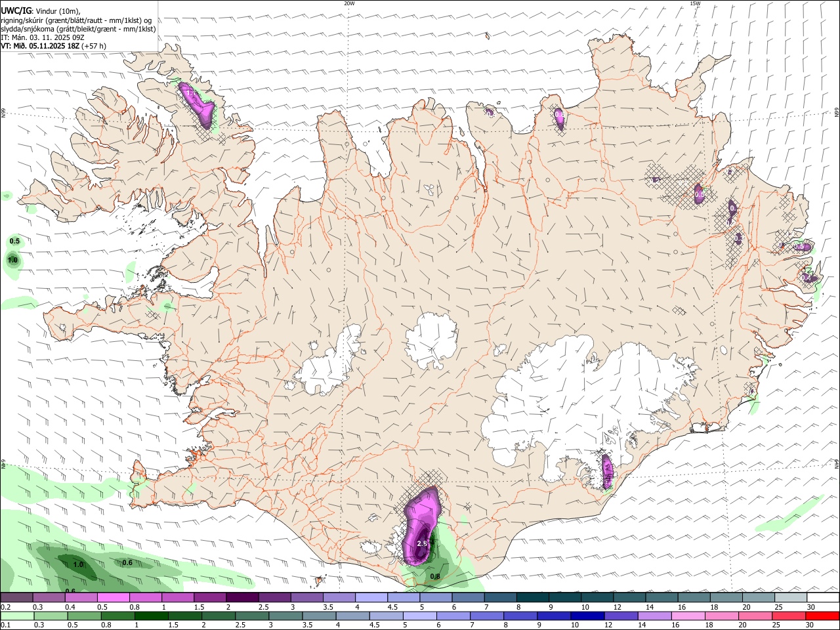Screen dimensions: 840x630
Task: Click the '(+57 h)' forecast offset text
Action: click(94, 46)
